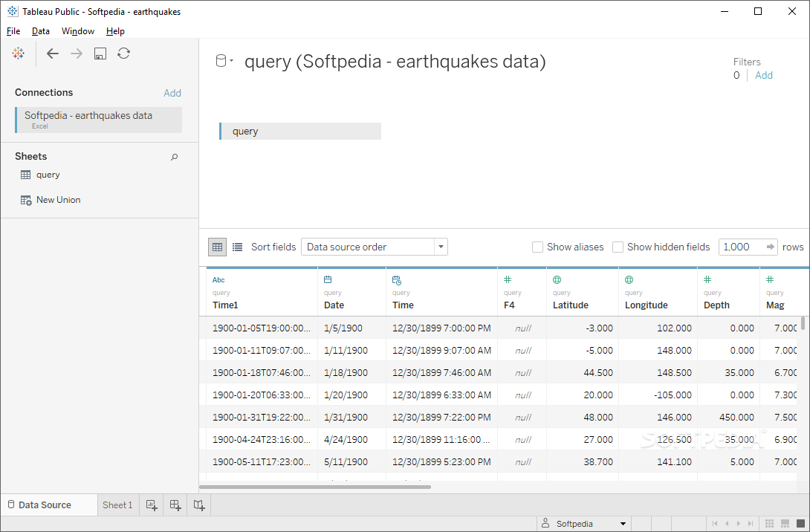Click the search icon next to Sheets

pos(175,157)
